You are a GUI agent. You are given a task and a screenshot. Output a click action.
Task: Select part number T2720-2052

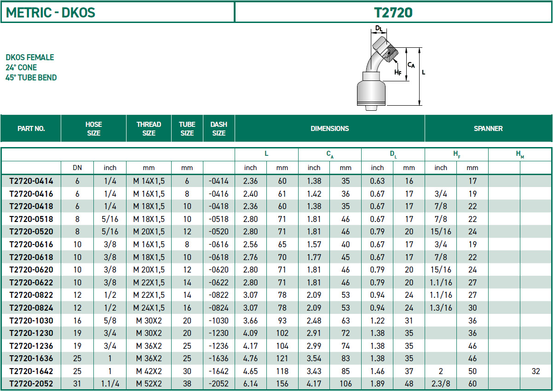31,384
